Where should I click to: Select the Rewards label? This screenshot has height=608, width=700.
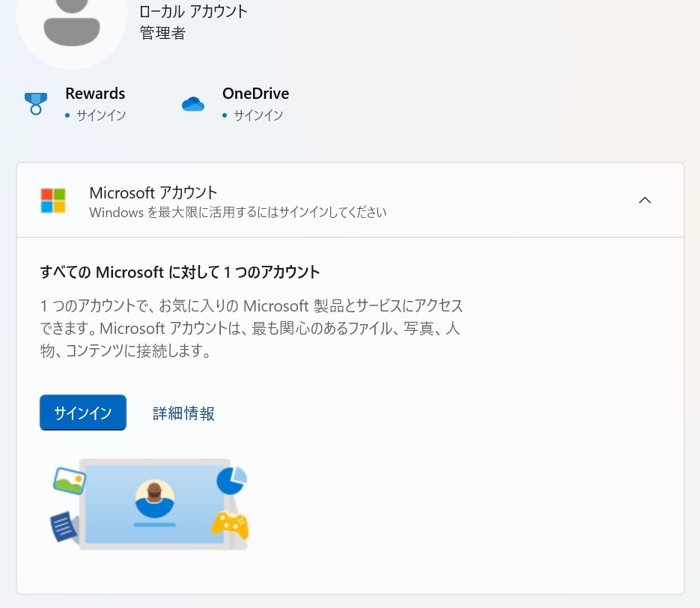pos(95,94)
